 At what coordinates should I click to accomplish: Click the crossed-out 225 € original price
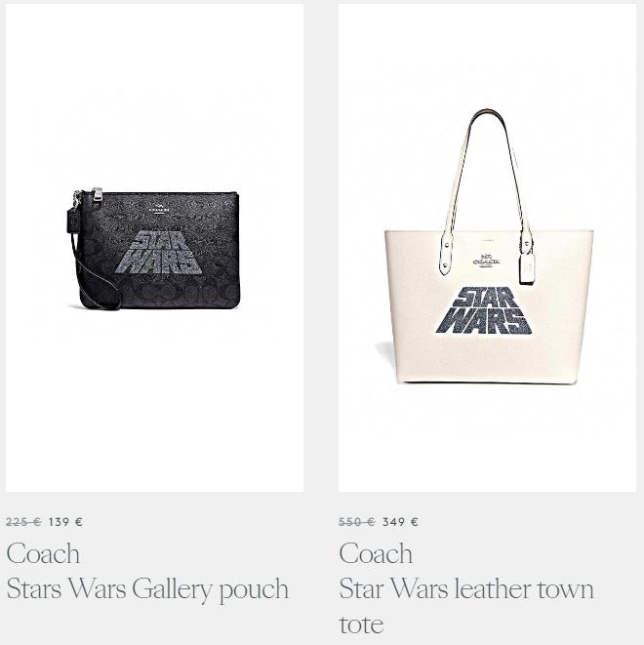(23, 522)
